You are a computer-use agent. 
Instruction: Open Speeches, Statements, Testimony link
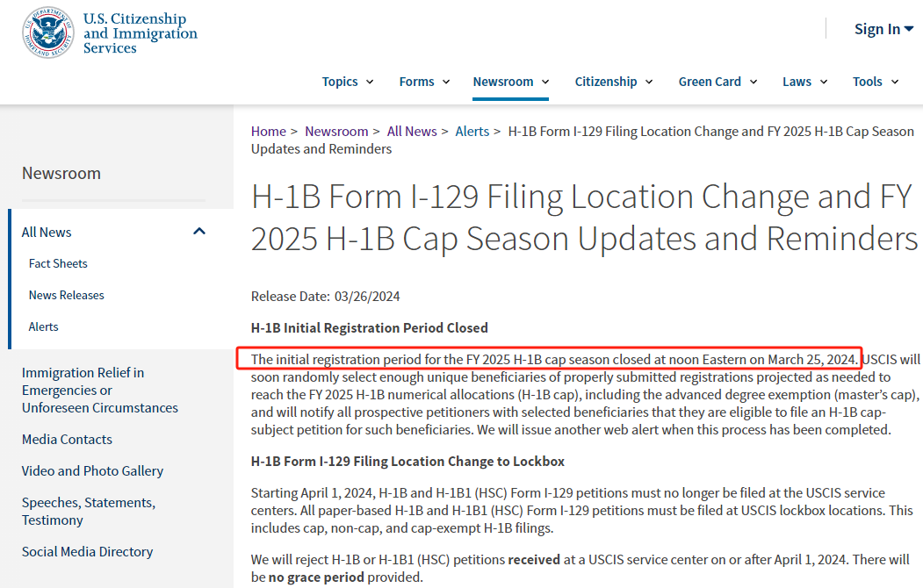[89, 511]
